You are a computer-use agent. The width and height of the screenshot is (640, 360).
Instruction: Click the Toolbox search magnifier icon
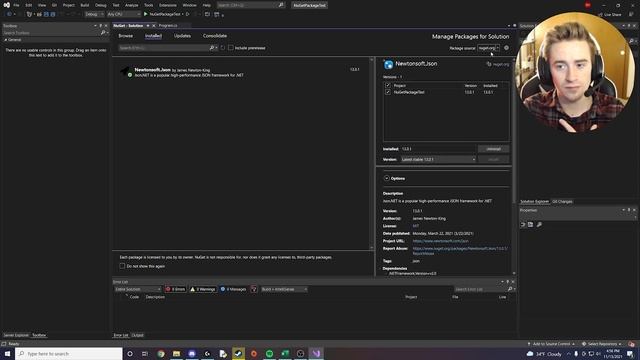pyautogui.click(x=103, y=33)
